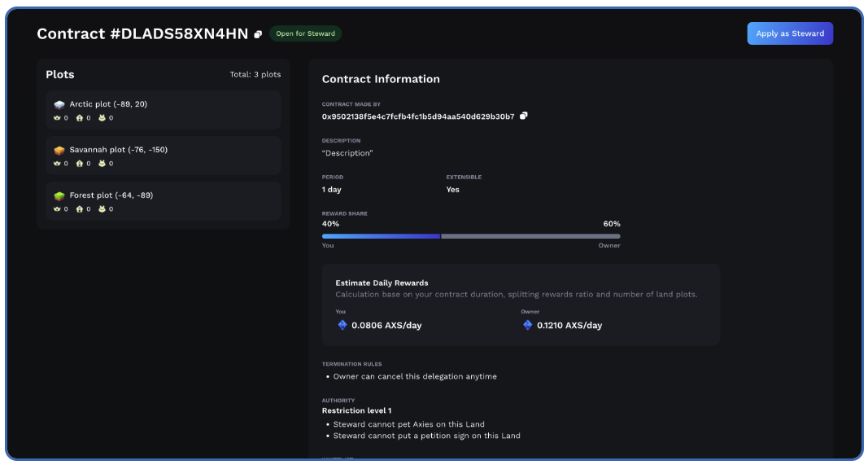Open the Forest plot (-64, -89) card
The image size is (868, 465).
click(x=163, y=201)
